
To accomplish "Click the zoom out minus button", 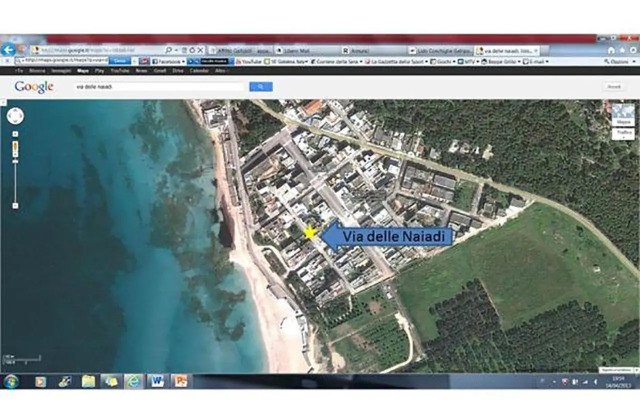I will 15,205.
